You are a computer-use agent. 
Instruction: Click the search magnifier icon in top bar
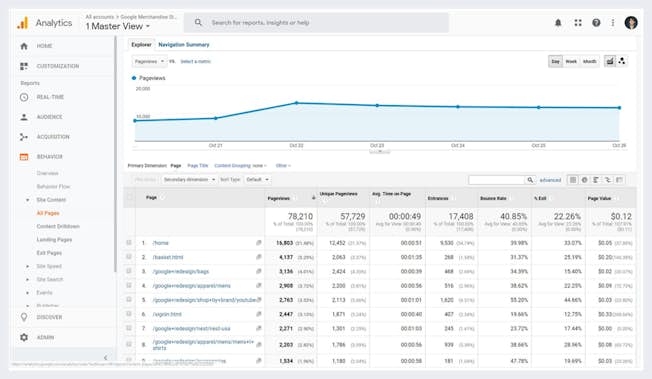[198, 22]
